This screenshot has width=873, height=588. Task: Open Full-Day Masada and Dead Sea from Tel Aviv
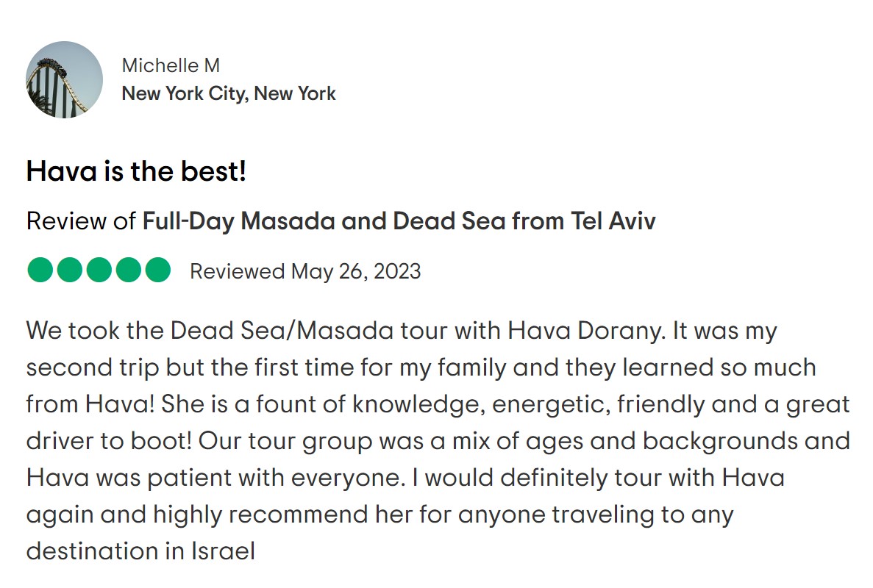pyautogui.click(x=399, y=221)
